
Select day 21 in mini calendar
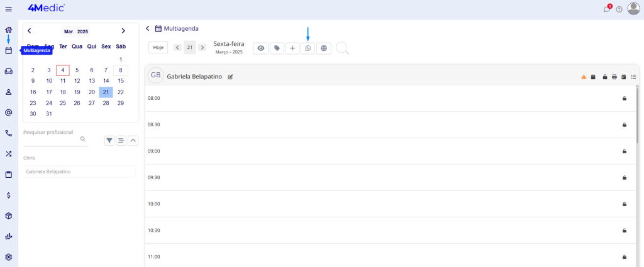click(x=106, y=92)
